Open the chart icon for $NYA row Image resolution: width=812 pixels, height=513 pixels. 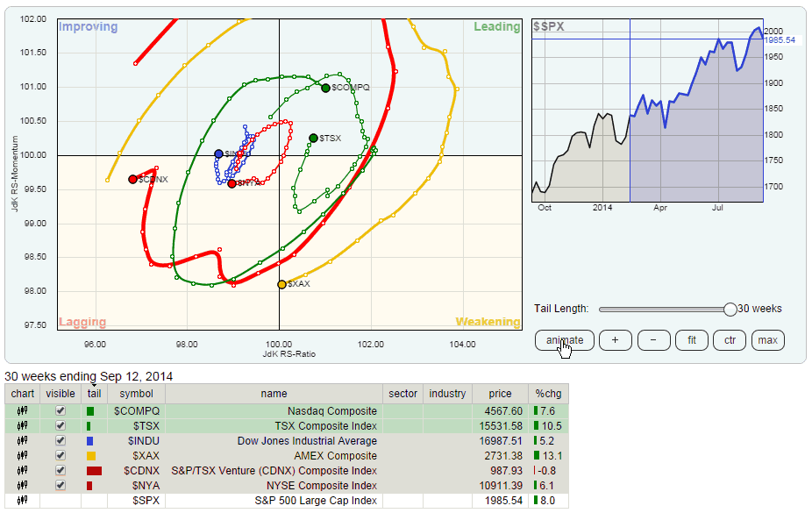point(22,486)
